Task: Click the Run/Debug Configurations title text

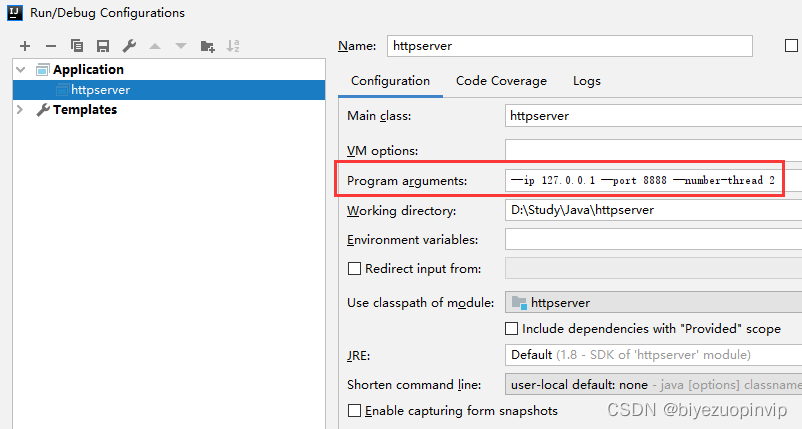Action: [x=107, y=13]
